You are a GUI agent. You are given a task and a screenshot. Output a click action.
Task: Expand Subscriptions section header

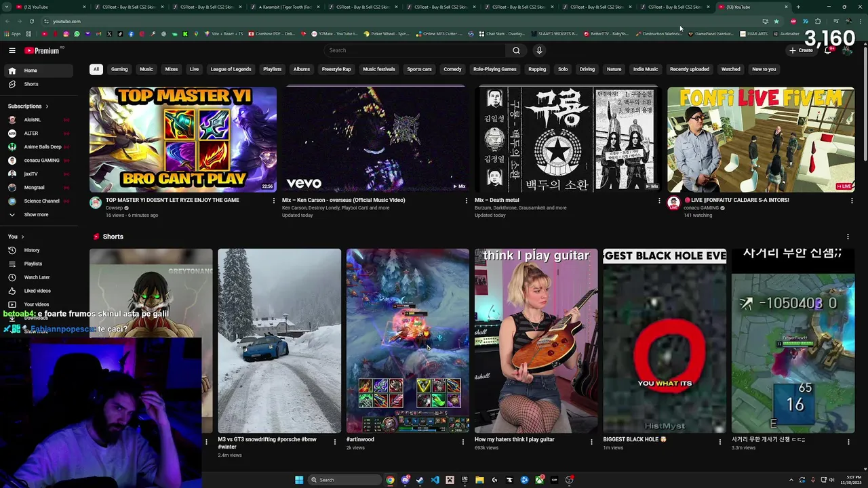[x=28, y=106]
